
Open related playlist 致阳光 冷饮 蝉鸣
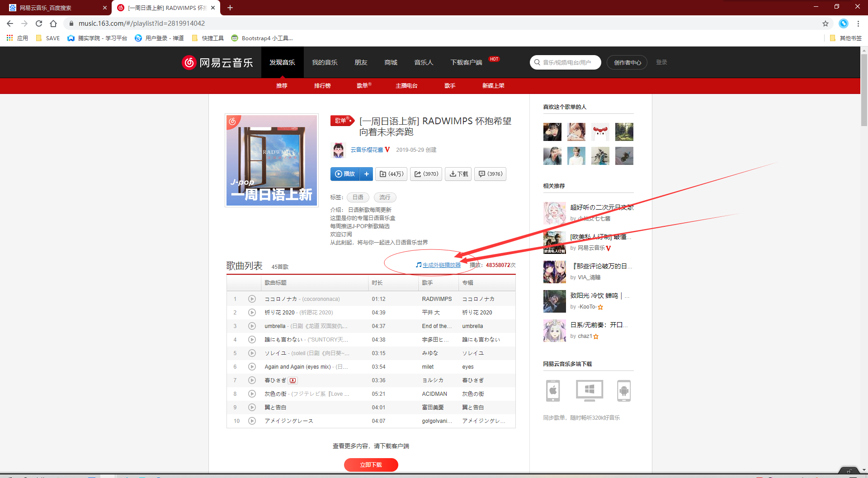[599, 295]
